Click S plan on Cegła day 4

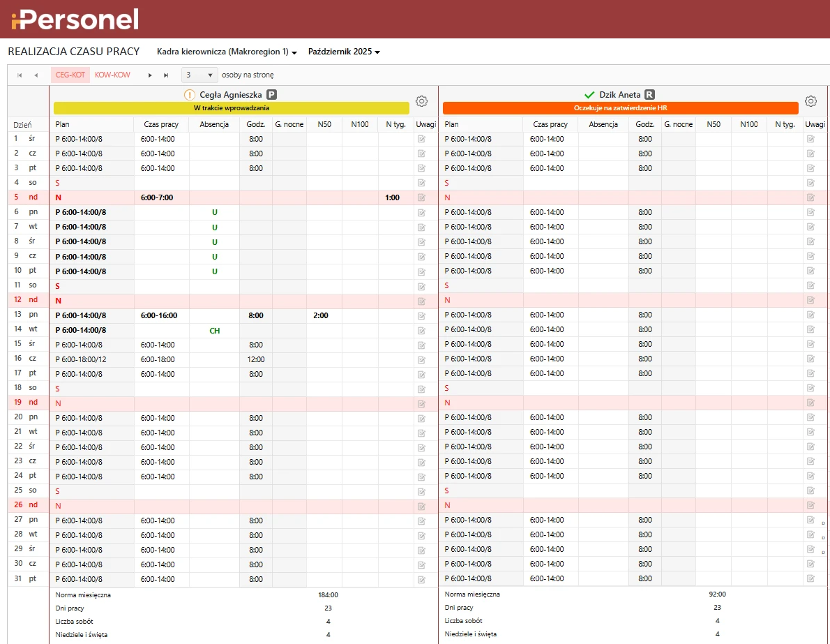pyautogui.click(x=58, y=183)
